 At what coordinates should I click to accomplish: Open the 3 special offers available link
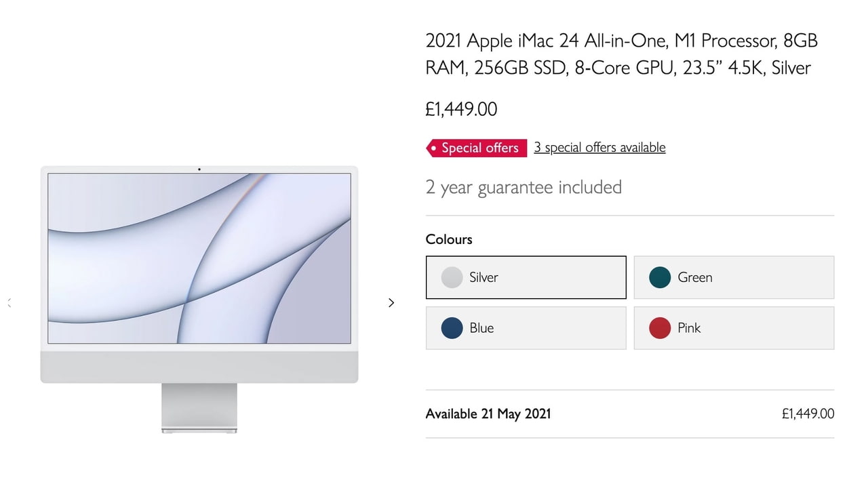[599, 148]
